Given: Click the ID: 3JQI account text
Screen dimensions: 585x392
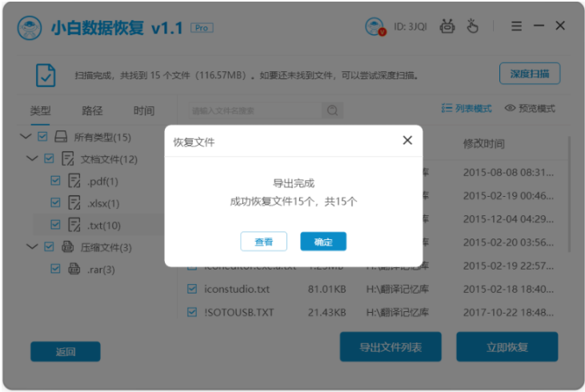Looking at the screenshot, I should point(411,27).
